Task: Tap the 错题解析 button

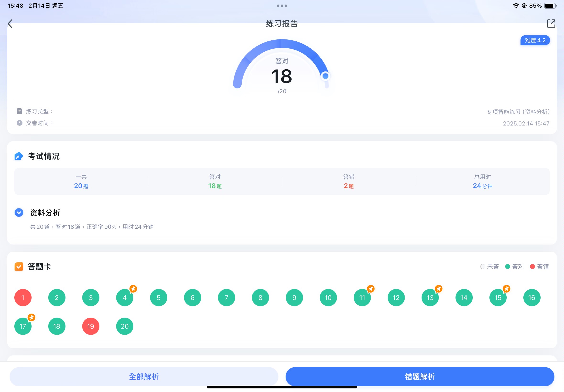Action: (420, 376)
